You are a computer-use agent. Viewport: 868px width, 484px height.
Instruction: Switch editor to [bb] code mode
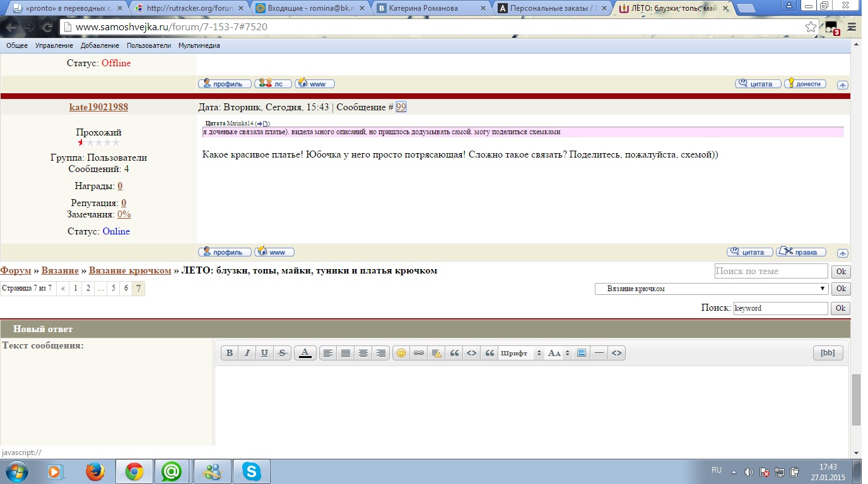click(828, 353)
